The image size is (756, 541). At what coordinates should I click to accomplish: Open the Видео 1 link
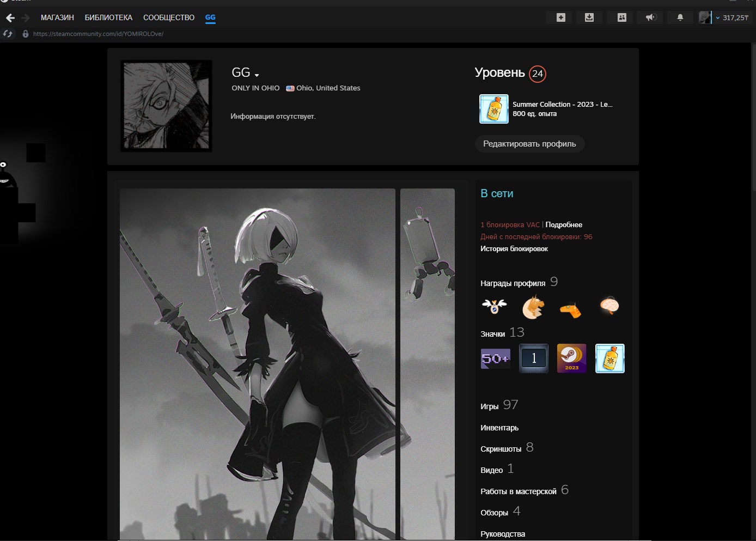pyautogui.click(x=497, y=469)
